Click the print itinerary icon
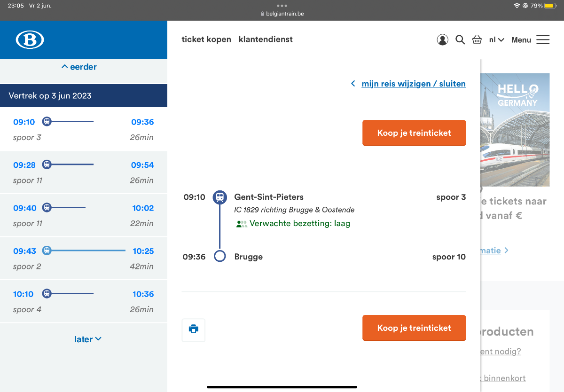 tap(193, 329)
